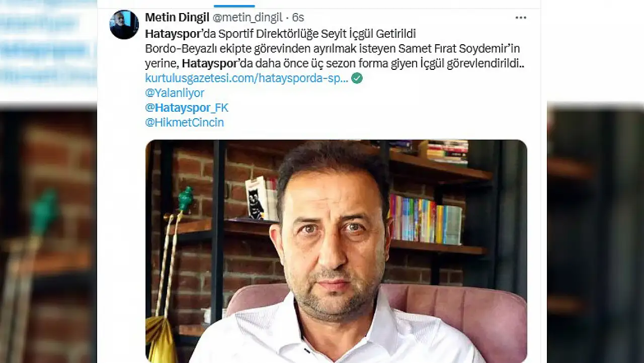The width and height of the screenshot is (644, 363).
Task: Open the @HikmetCincin mention
Action: tap(184, 122)
